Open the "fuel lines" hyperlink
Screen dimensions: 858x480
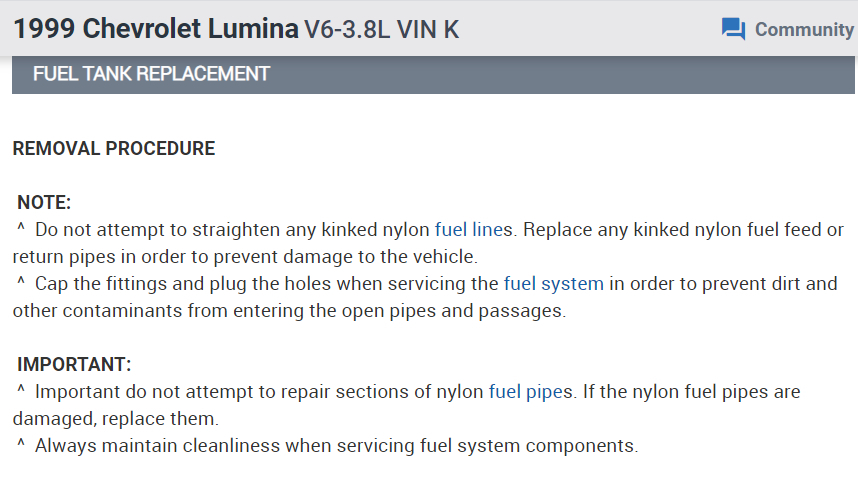point(474,229)
